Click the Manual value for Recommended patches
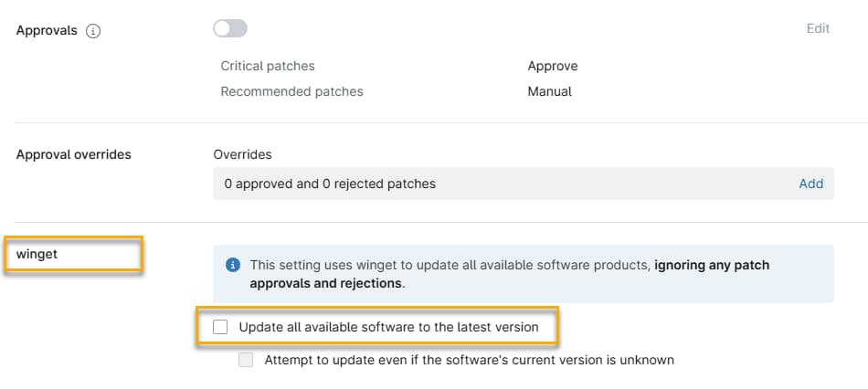This screenshot has height=389, width=868. coord(549,91)
